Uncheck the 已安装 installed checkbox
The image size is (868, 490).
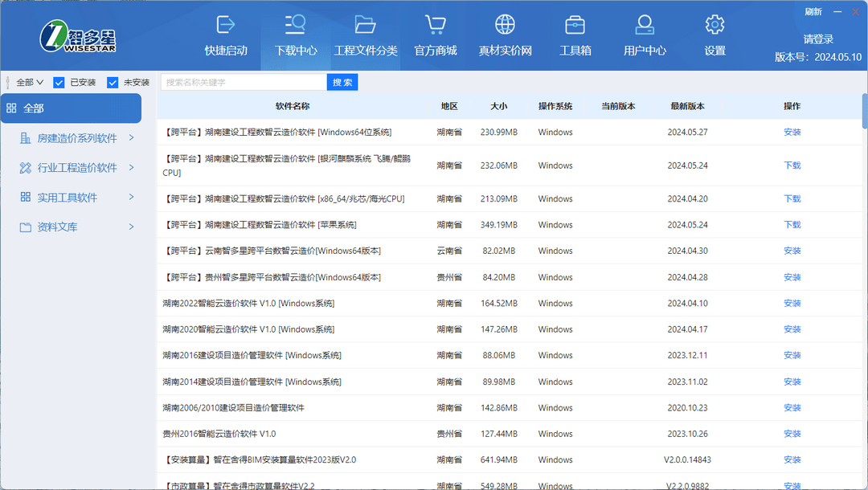click(x=59, y=81)
